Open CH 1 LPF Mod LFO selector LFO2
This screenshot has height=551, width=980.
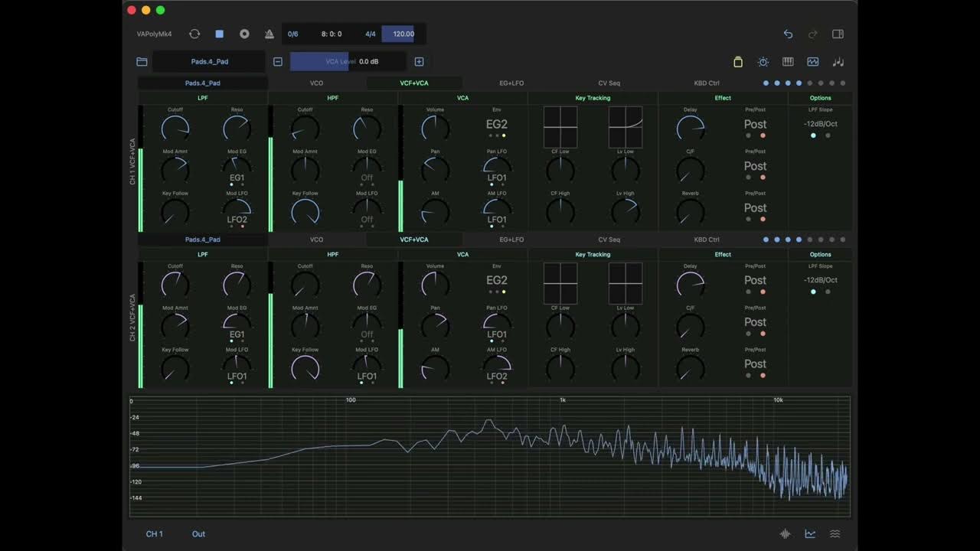(x=237, y=220)
